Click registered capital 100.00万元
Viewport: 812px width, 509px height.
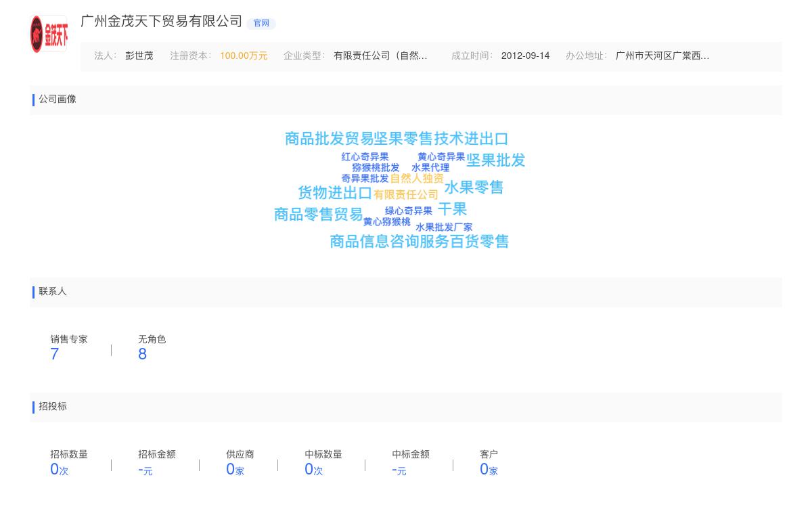[244, 56]
